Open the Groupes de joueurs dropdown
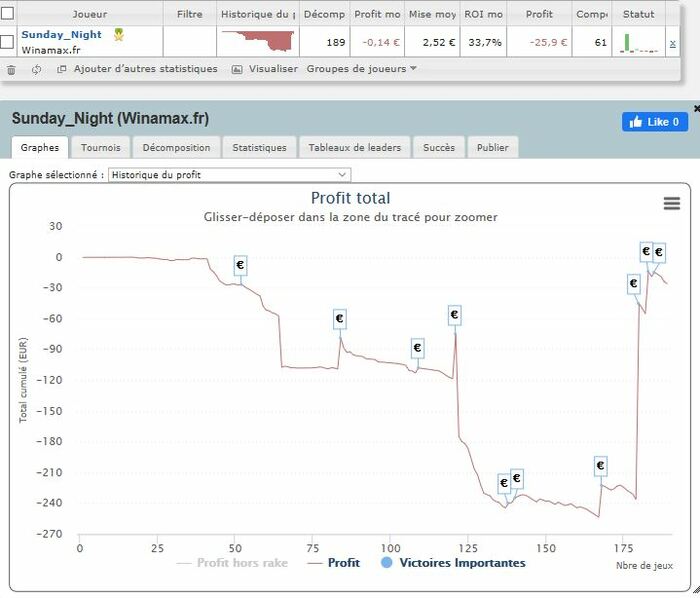This screenshot has height=598, width=700. 362,69
